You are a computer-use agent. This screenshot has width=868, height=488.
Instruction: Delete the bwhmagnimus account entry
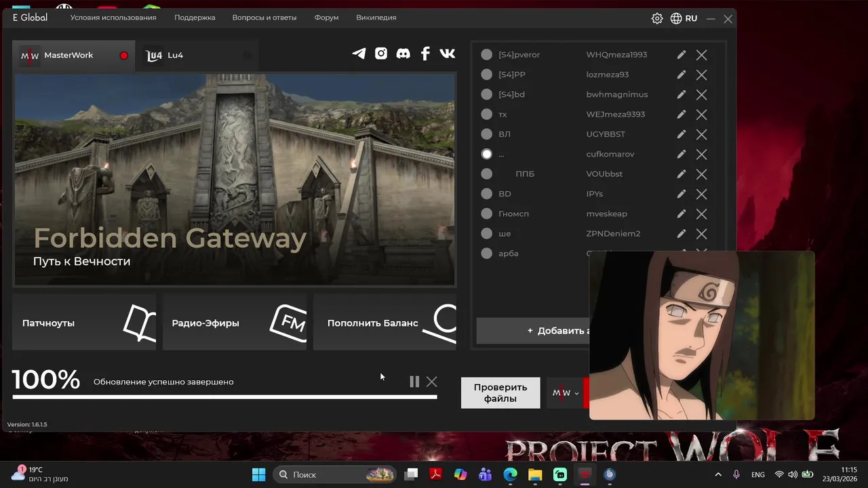point(702,94)
